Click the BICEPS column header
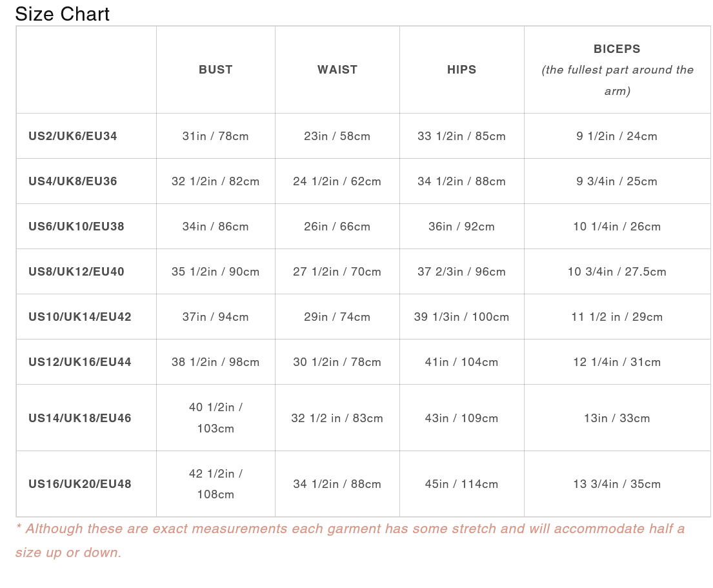713x588 pixels. click(617, 49)
